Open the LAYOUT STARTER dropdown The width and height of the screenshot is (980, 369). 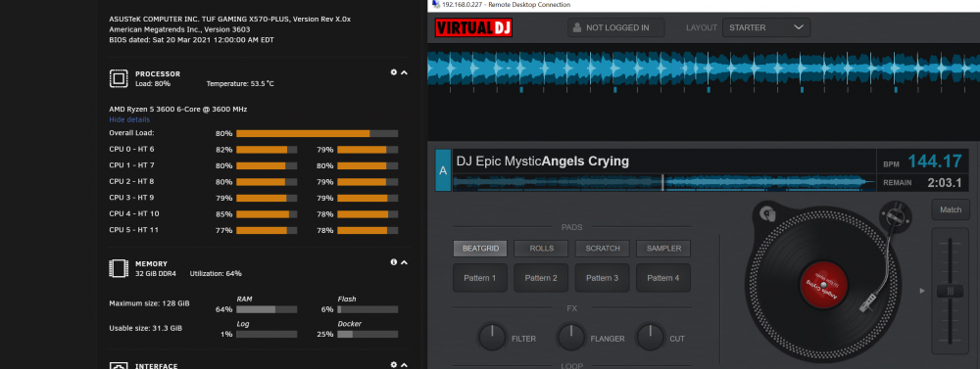click(x=766, y=28)
